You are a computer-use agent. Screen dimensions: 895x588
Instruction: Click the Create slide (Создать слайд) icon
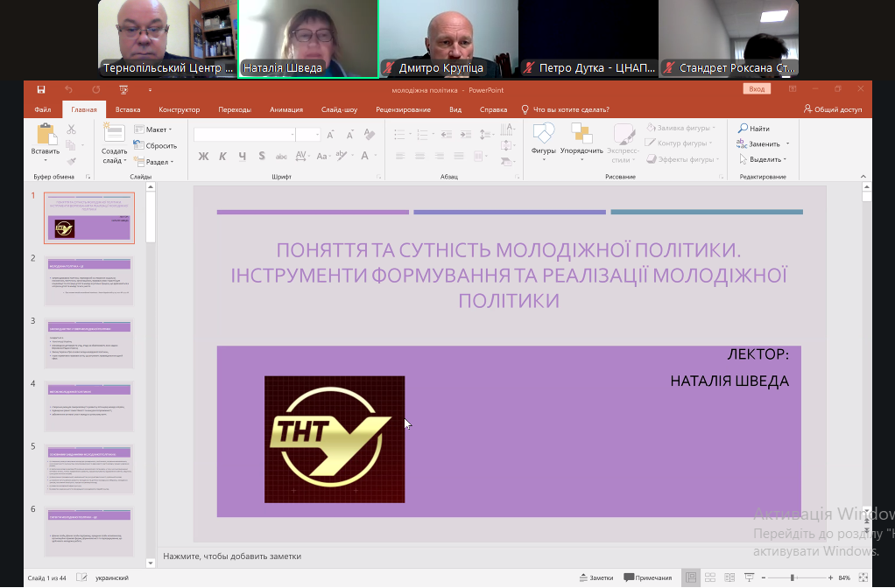[x=114, y=136]
